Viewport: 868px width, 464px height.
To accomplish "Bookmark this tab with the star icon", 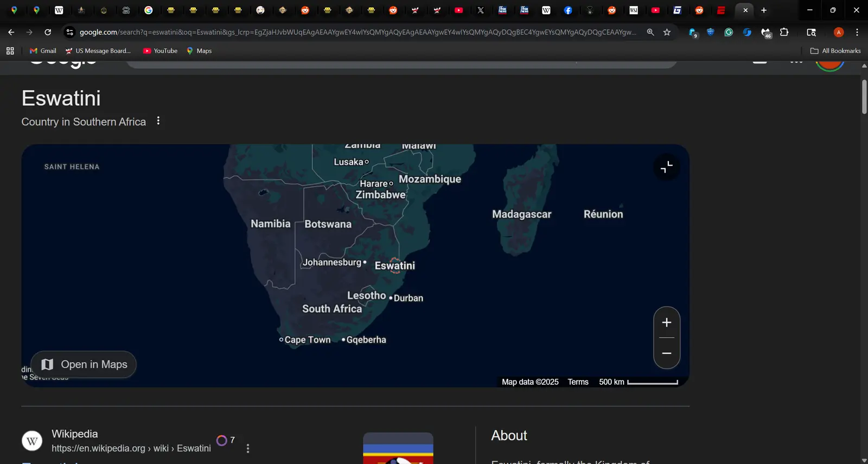I will click(667, 33).
